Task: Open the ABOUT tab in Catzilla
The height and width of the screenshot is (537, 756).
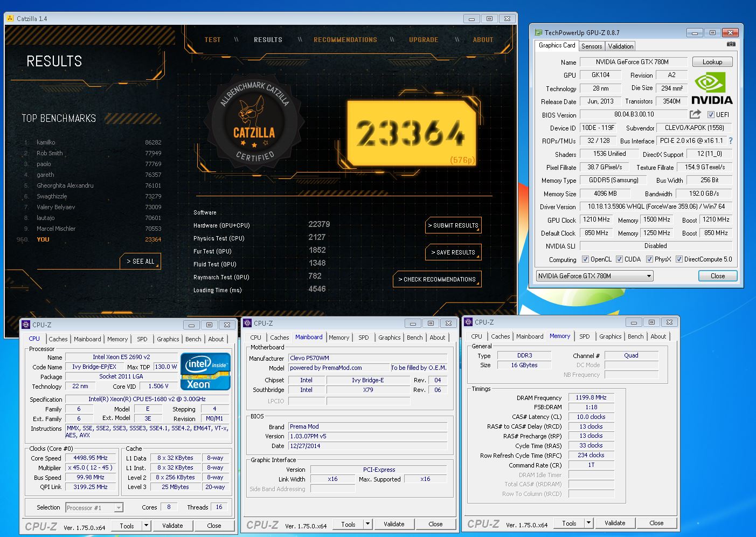Action: coord(483,39)
